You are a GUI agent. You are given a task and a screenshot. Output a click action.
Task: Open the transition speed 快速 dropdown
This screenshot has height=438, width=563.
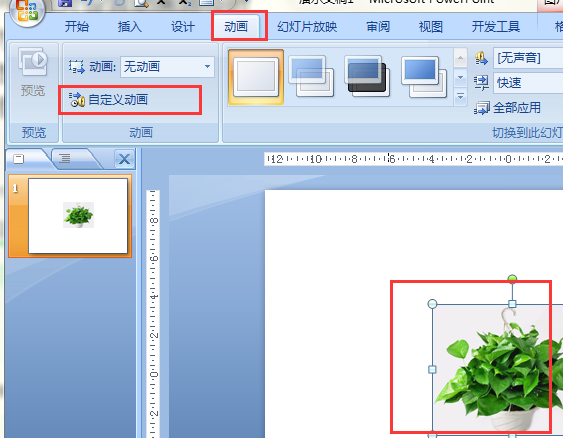528,83
